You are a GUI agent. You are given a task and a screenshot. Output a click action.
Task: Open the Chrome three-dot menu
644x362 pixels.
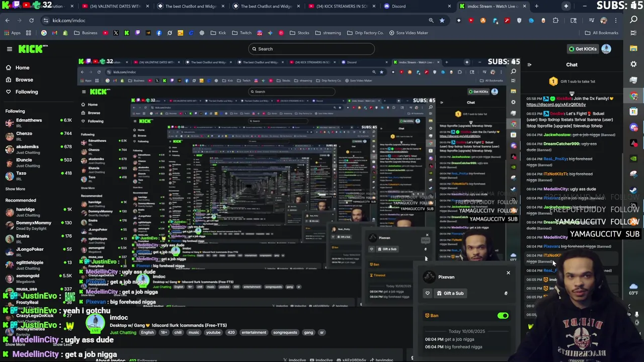click(616, 21)
